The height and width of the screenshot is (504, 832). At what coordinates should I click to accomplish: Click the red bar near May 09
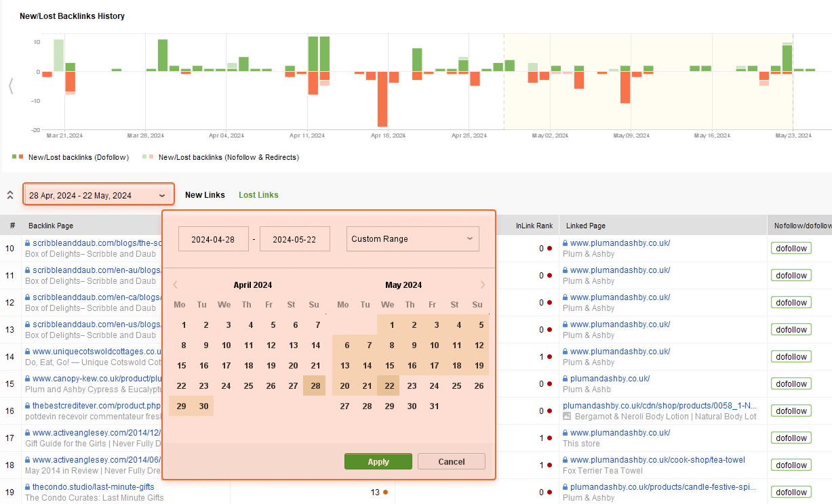click(x=625, y=87)
